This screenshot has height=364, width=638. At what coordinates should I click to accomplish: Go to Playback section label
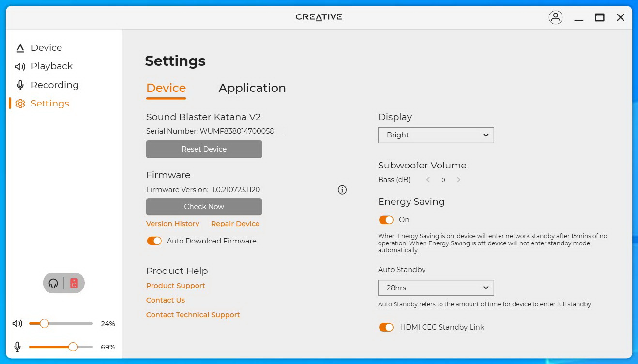[x=52, y=66]
